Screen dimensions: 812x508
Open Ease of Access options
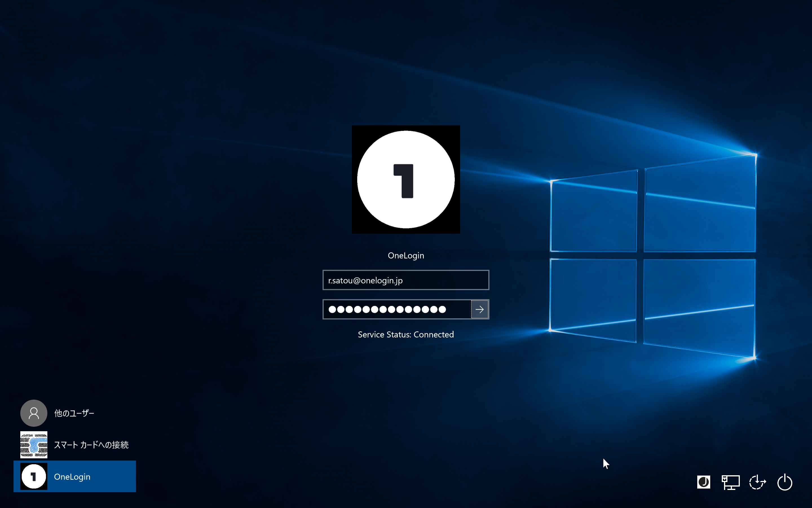757,482
